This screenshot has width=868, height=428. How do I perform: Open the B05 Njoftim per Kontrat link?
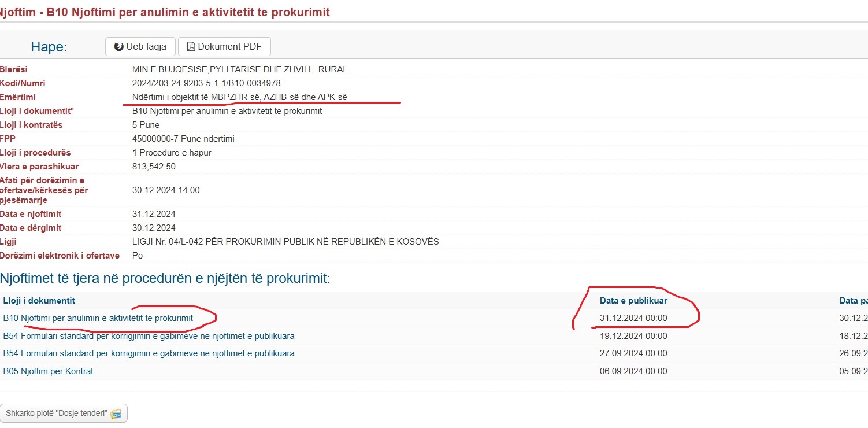tap(49, 371)
